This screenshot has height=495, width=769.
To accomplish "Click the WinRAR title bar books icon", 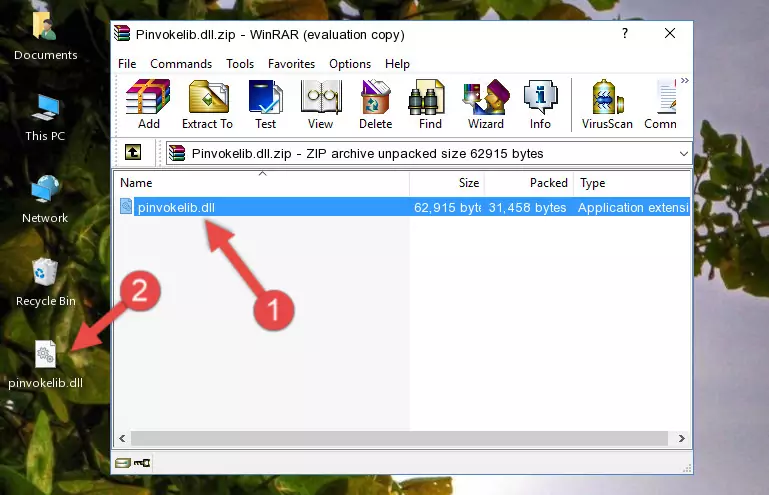I will (x=122, y=34).
